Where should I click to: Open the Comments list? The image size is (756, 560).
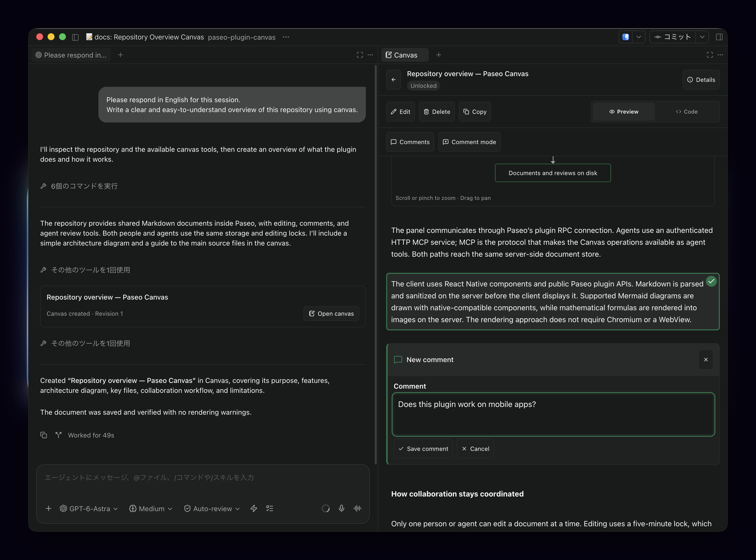(410, 142)
